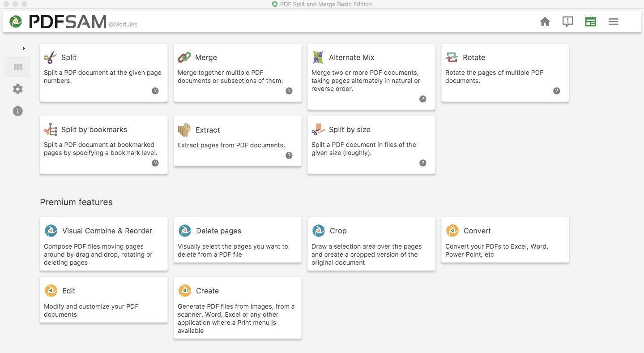Viewport: 644px width, 353px height.
Task: Click the Delete pages icon
Action: point(185,231)
